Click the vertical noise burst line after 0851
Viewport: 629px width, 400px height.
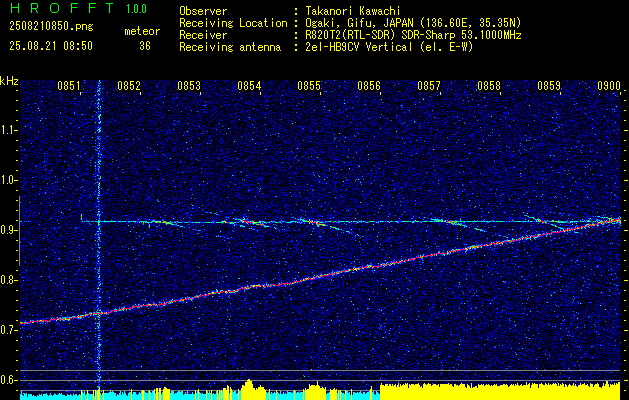tap(99, 237)
